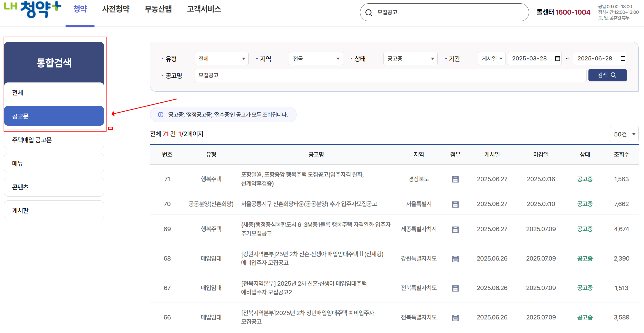
Task: Click the search magnifier icon in top search bar
Action: pos(368,13)
